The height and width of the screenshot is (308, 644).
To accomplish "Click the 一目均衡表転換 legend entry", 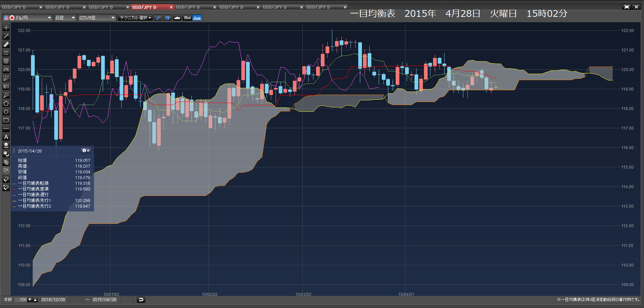I will [33, 183].
